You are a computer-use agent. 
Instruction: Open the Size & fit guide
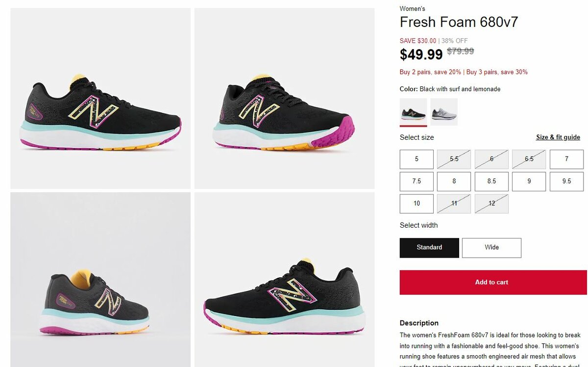point(558,137)
